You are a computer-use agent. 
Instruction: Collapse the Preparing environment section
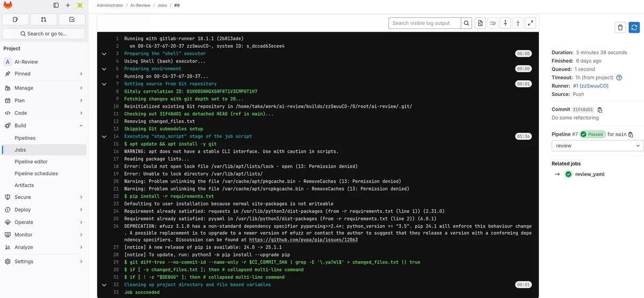(104, 69)
